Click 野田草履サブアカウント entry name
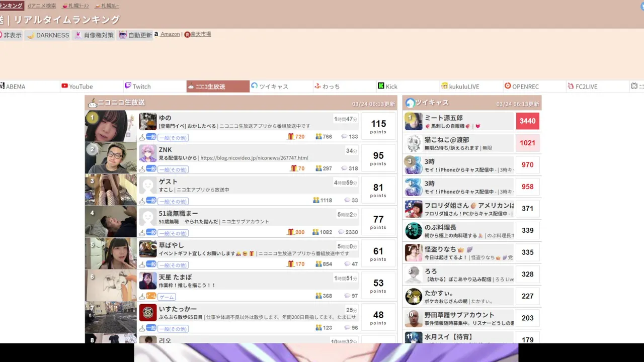 point(459,315)
